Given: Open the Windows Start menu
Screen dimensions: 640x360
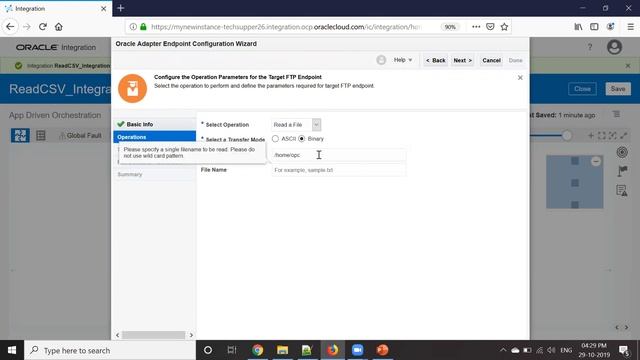Looking at the screenshot, I should tap(12, 350).
